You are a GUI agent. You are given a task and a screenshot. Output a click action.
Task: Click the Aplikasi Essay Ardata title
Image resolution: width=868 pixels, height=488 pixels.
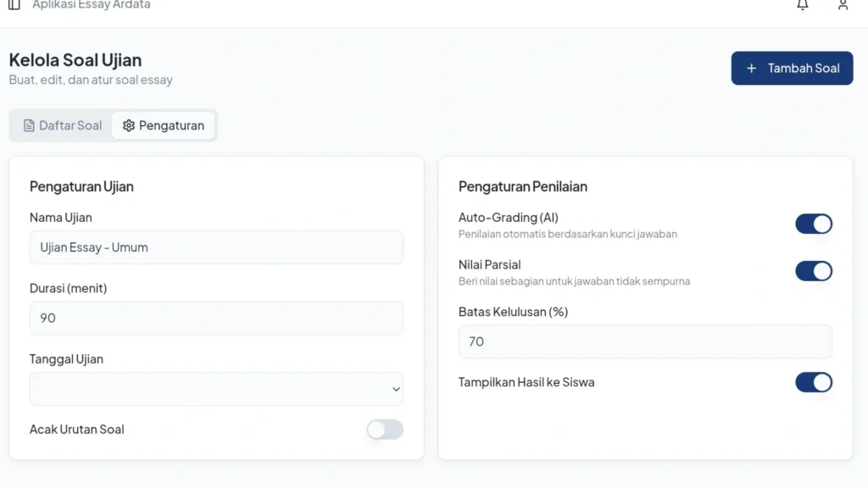92,4
